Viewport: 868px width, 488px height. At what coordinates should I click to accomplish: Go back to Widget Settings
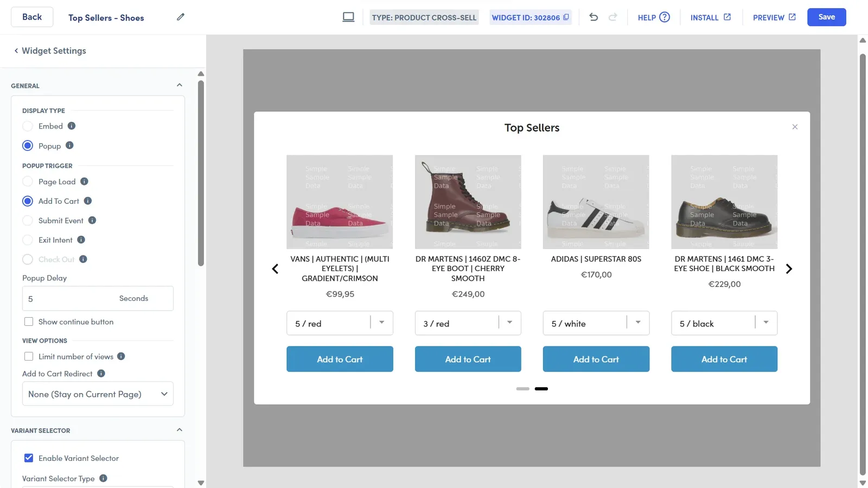coord(50,51)
